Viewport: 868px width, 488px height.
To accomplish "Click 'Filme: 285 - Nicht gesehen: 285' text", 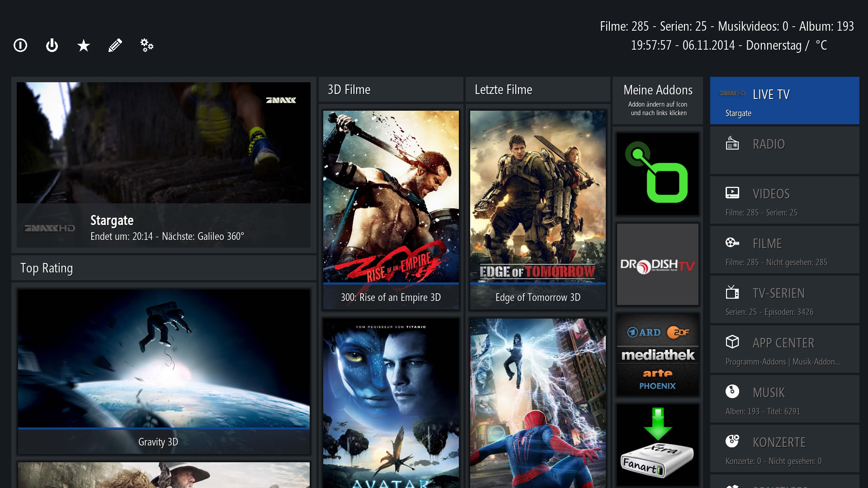I will coord(776,262).
